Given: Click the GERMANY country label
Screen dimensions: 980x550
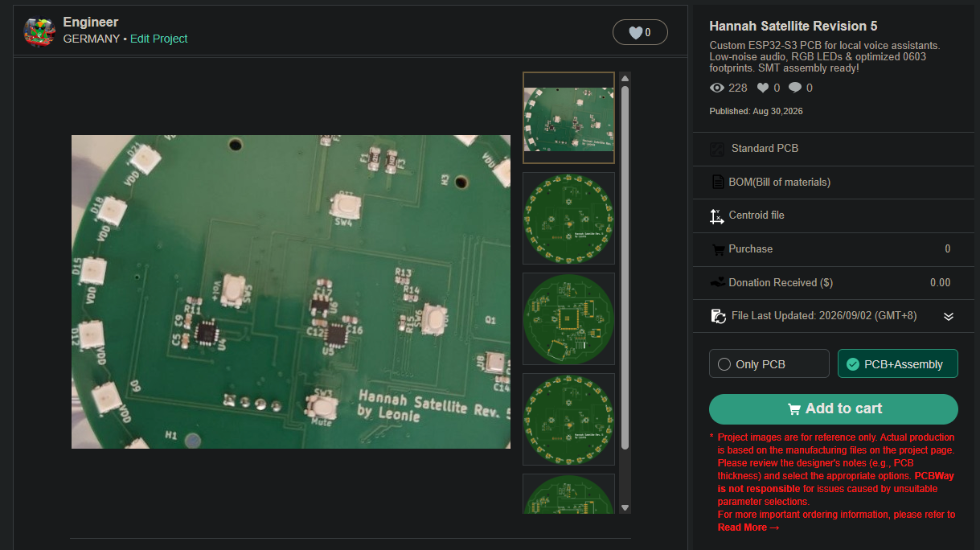Looking at the screenshot, I should point(92,39).
